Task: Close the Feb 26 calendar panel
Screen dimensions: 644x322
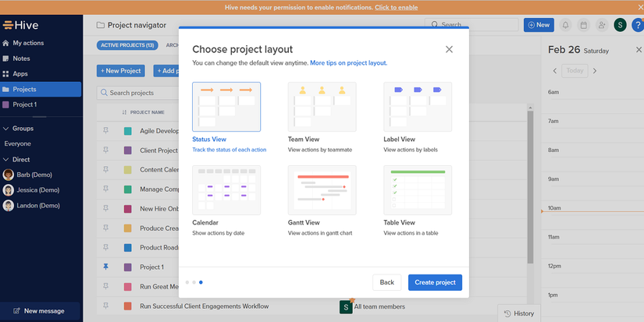Action: pos(639,50)
